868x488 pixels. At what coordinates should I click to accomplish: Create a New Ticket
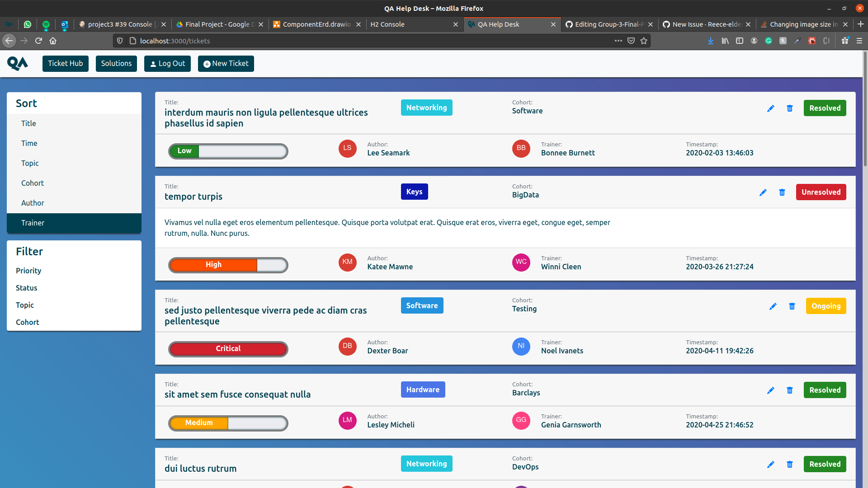click(x=226, y=64)
